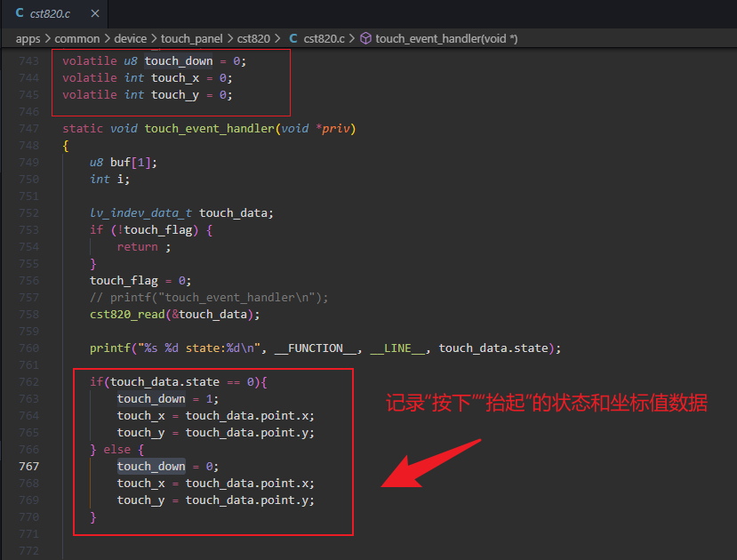Click line number 747 in gutter
Image resolution: width=737 pixels, height=560 pixels.
click(x=28, y=128)
